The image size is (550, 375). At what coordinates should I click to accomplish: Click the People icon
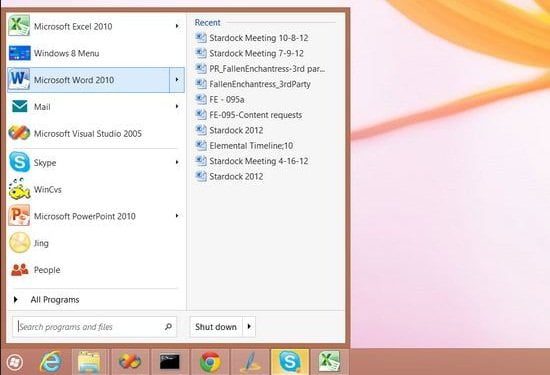coord(20,270)
